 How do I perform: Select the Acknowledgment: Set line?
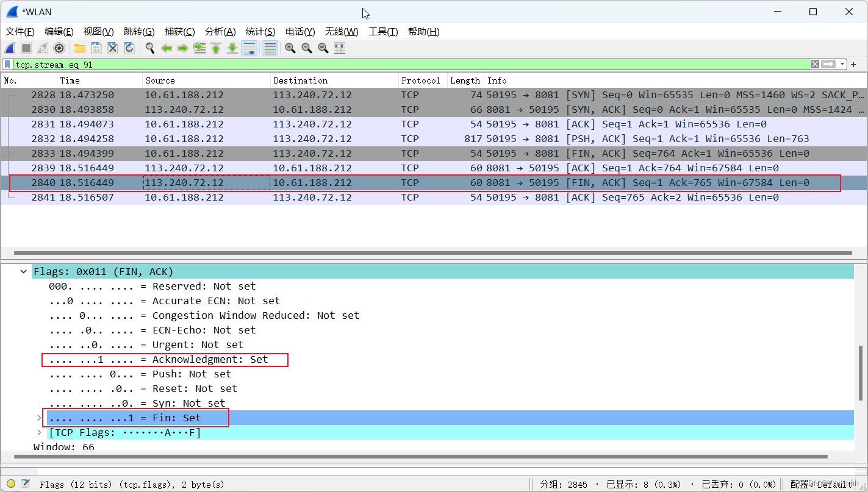pos(159,360)
